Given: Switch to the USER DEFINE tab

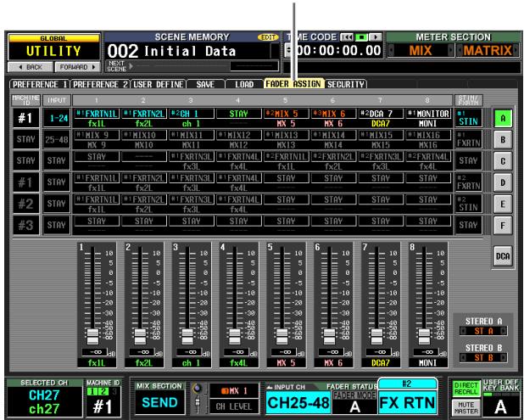Looking at the screenshot, I should click(x=158, y=84).
